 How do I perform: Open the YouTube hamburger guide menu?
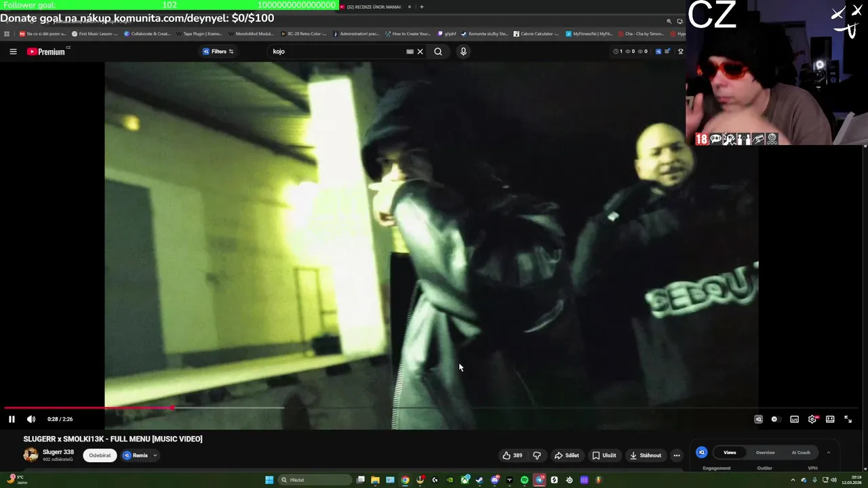[x=13, y=52]
